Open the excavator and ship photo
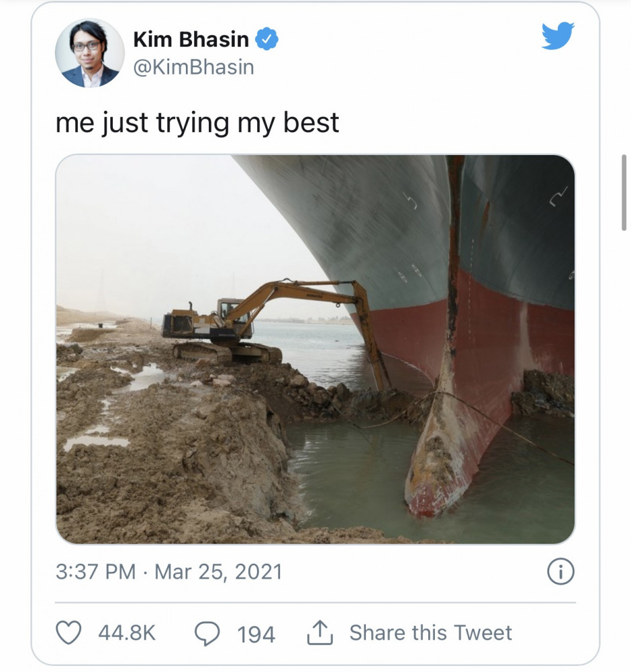 315,349
